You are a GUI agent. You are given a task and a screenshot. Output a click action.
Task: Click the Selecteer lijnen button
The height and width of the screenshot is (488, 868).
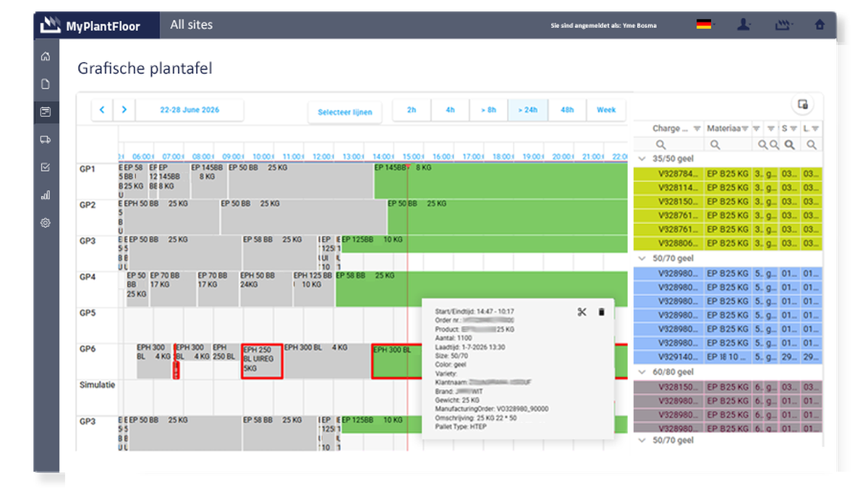click(x=345, y=112)
